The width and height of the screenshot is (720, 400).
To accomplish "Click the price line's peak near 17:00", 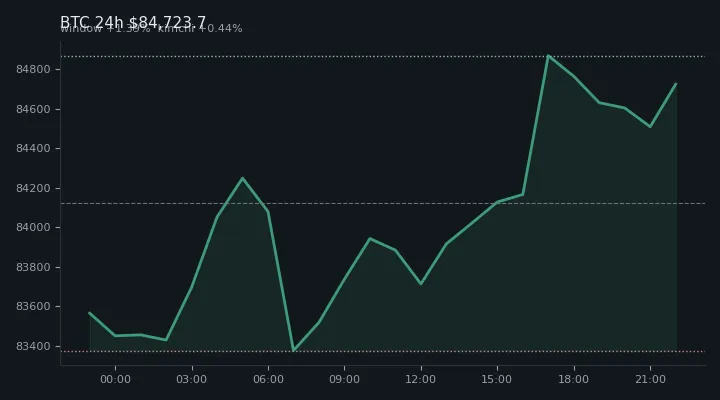I will pos(548,56).
